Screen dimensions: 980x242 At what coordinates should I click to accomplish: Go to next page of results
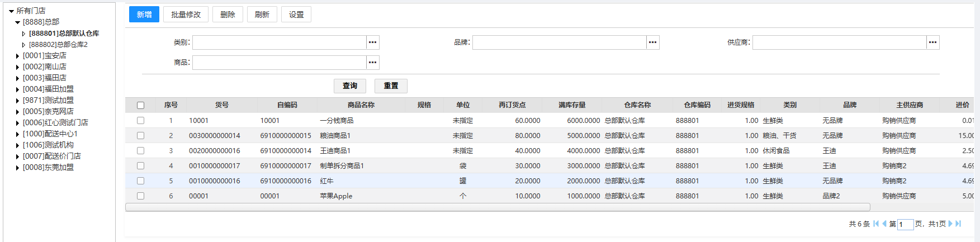click(x=950, y=224)
